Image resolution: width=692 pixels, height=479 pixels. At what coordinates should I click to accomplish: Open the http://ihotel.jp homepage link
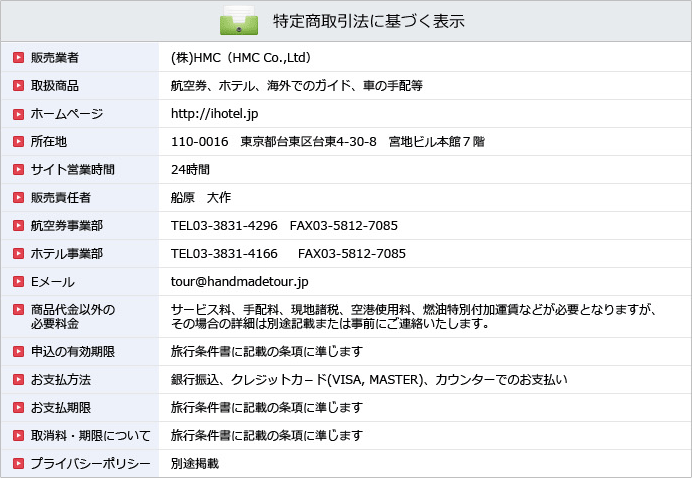pos(214,114)
